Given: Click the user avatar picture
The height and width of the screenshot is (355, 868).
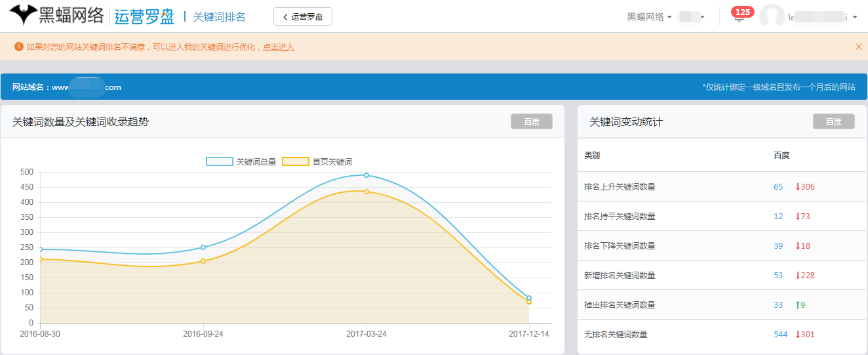Looking at the screenshot, I should coord(772,17).
